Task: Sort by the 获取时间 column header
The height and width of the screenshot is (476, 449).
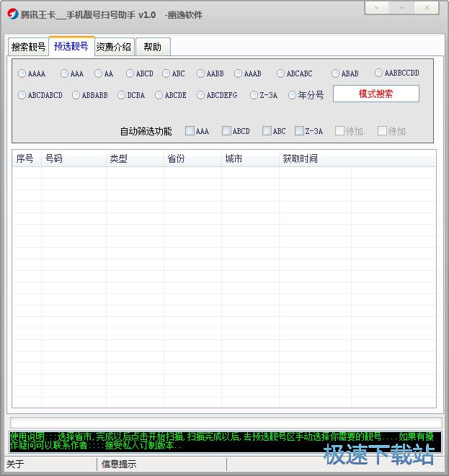Action: 316,158
